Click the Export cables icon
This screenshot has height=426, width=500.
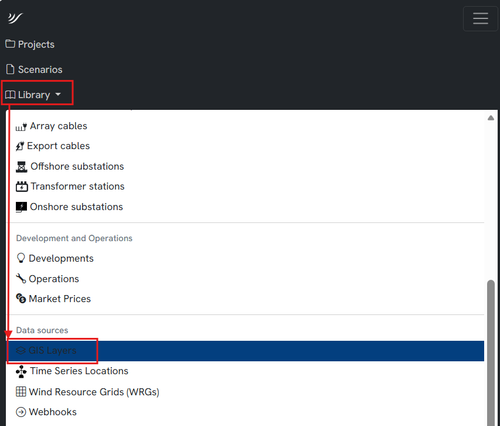point(20,146)
